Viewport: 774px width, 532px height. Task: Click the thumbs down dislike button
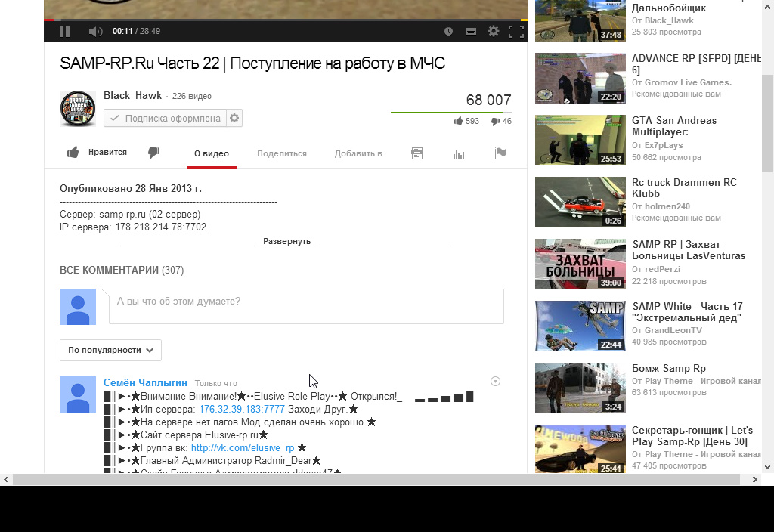pos(154,152)
